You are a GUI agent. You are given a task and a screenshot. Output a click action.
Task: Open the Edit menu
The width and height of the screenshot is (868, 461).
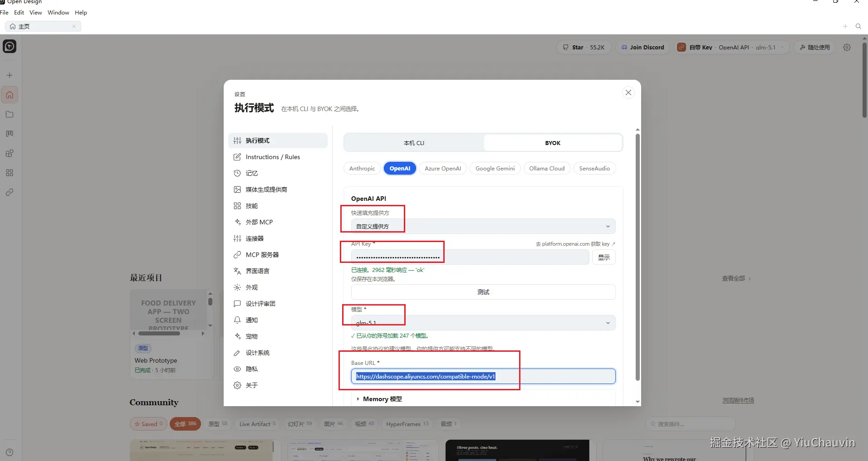click(19, 12)
